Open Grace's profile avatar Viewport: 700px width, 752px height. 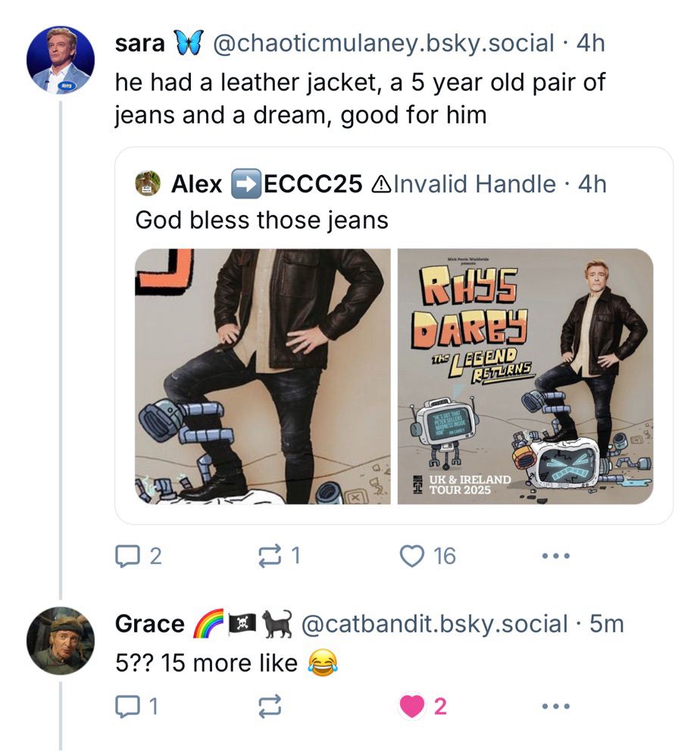coord(61,641)
